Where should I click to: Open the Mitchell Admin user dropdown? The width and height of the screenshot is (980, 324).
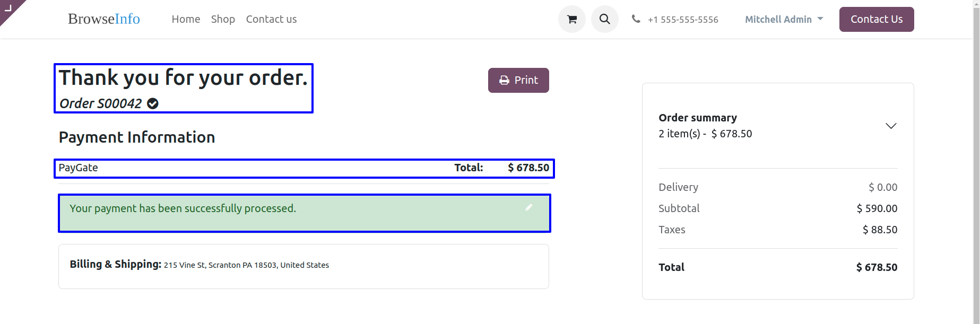[784, 20]
